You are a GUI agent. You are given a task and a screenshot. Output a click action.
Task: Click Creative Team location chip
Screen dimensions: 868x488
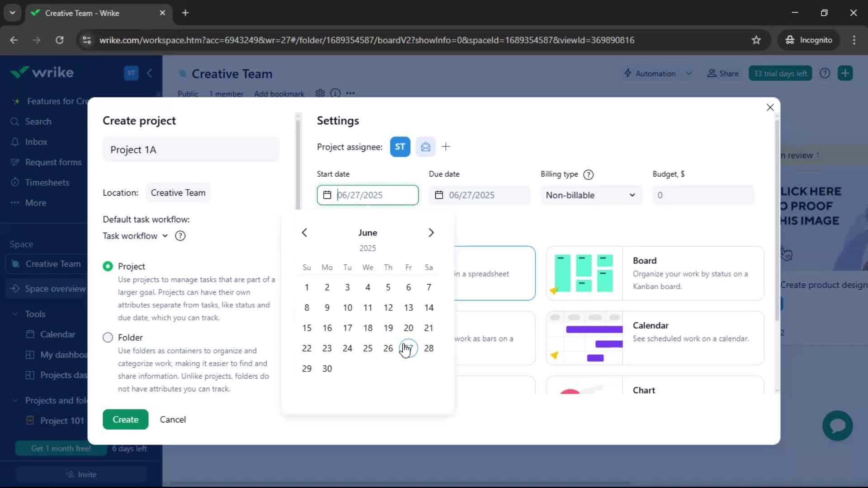click(x=178, y=193)
